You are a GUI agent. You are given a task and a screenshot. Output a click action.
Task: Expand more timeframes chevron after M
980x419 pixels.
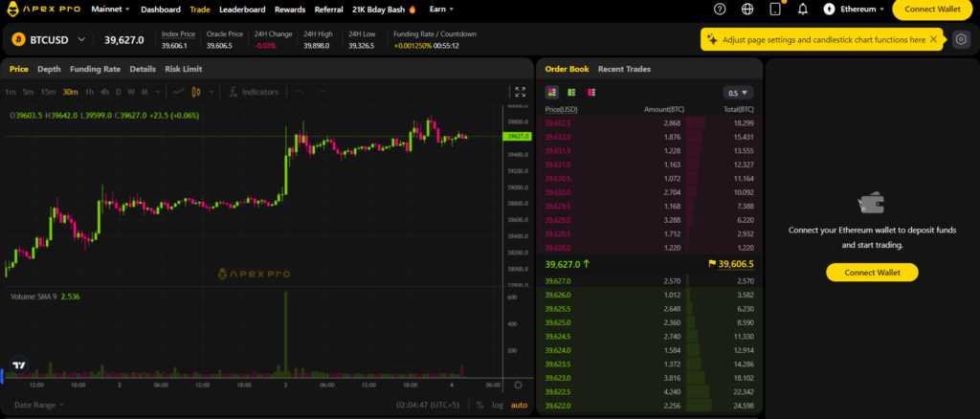(157, 92)
